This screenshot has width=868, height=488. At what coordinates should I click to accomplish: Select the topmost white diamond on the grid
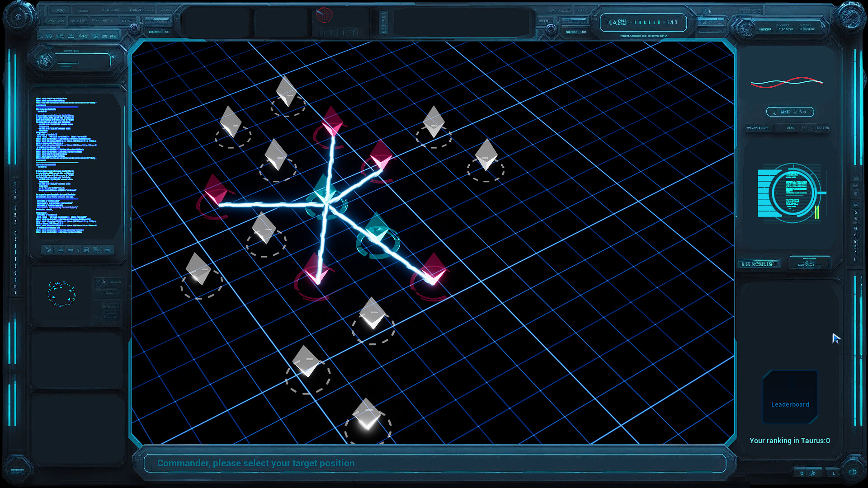pyautogui.click(x=286, y=91)
